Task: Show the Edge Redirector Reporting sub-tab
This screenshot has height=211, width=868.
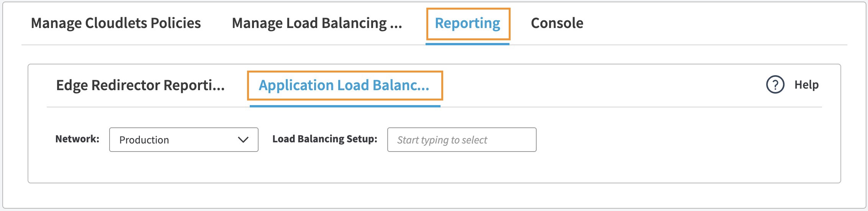Action: click(140, 85)
